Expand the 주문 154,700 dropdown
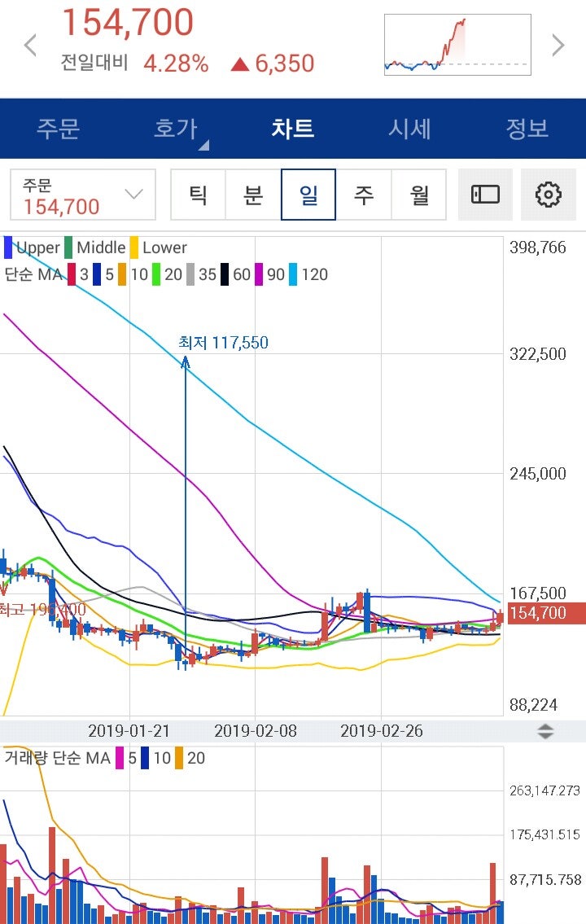Screen dimensions: 586x924 coord(83,195)
